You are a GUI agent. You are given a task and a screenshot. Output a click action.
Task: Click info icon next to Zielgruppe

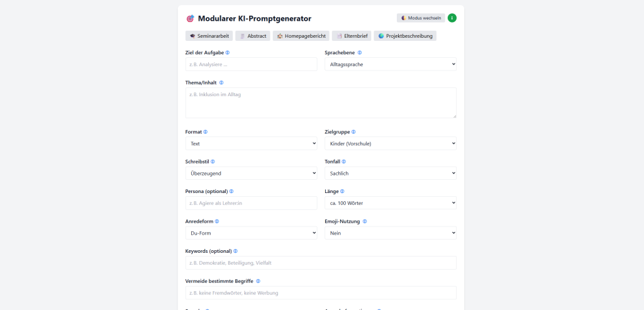point(353,132)
